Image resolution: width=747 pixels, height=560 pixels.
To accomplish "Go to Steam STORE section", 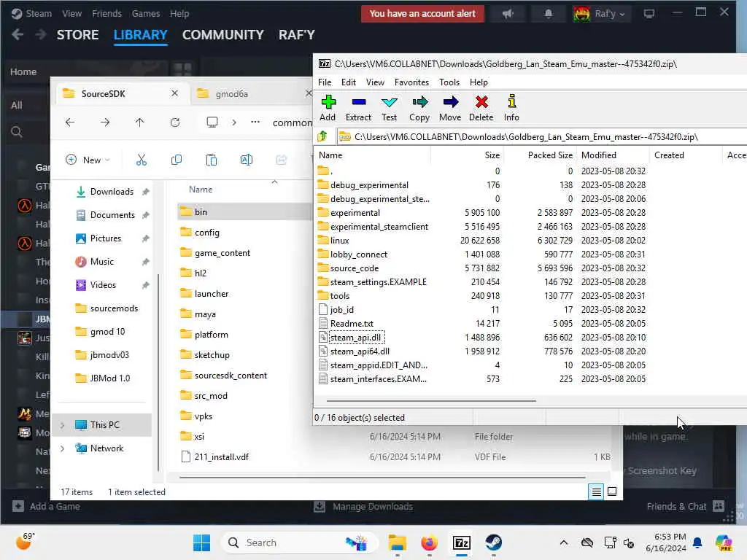I will point(77,35).
